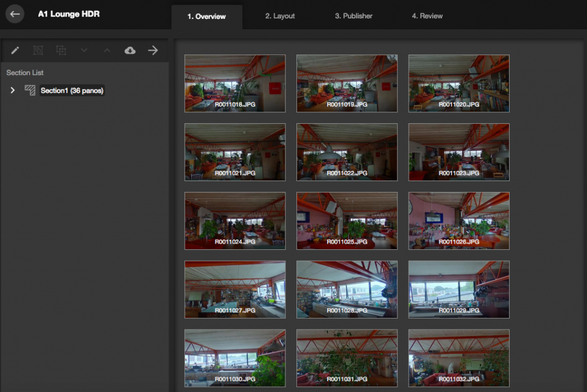This screenshot has width=587, height=392.
Task: Open the 4. Review tab
Action: [427, 16]
